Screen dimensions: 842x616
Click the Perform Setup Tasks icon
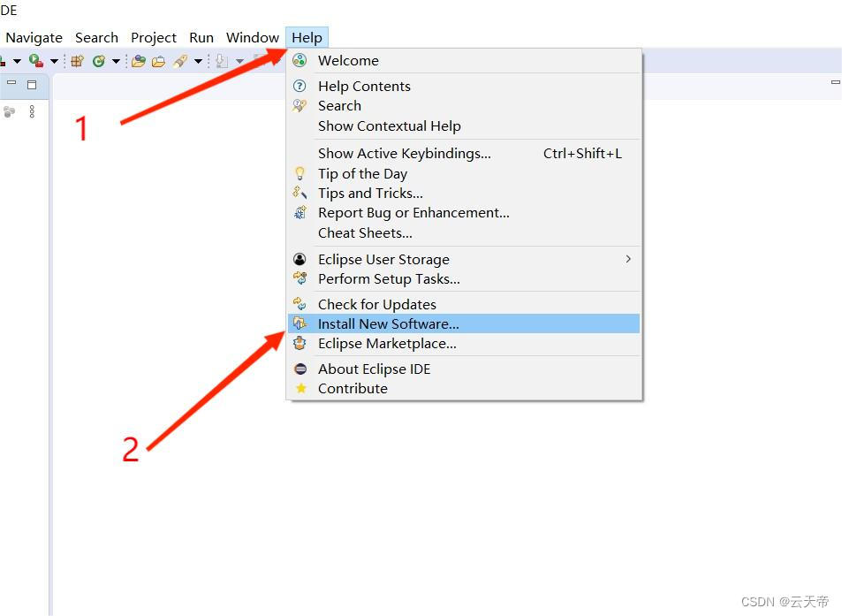300,278
